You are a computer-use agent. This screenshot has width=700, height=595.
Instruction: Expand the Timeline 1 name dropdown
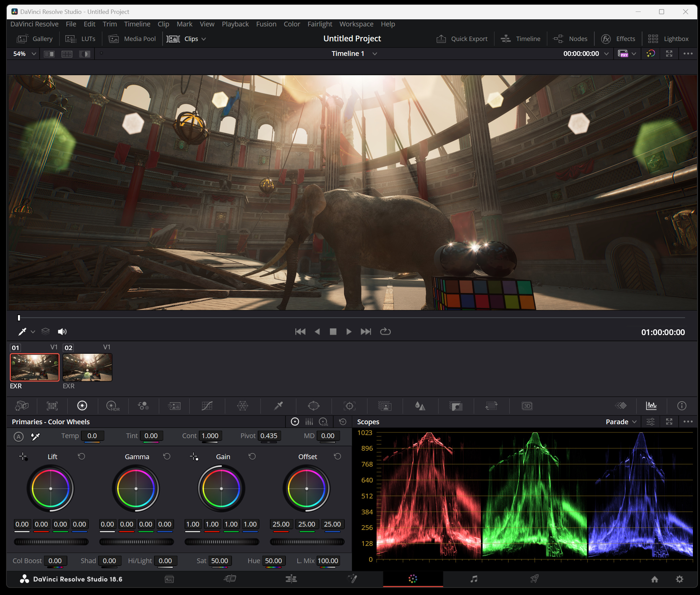click(x=375, y=54)
